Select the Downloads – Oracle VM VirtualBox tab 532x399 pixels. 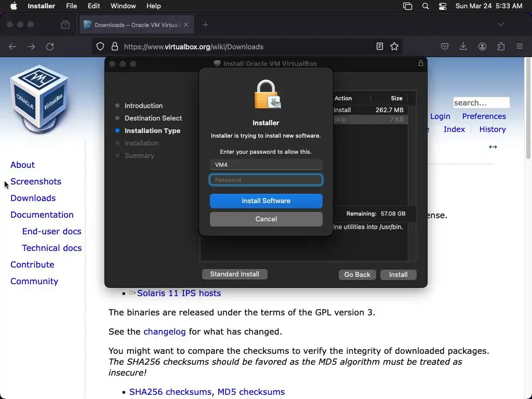pyautogui.click(x=137, y=25)
